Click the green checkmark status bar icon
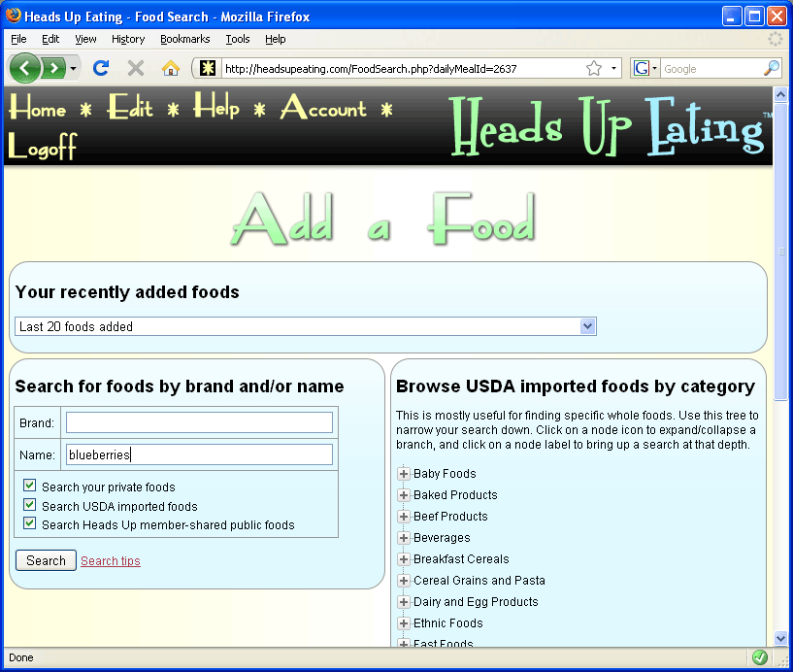The height and width of the screenshot is (672, 793). coord(760,657)
